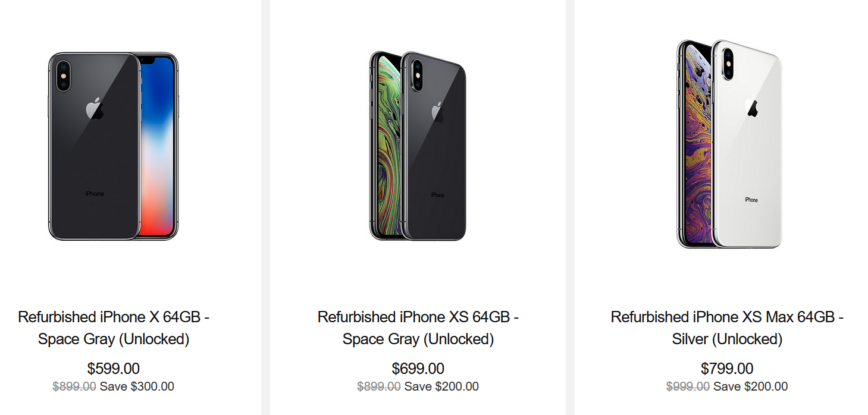Image resolution: width=868 pixels, height=415 pixels.
Task: Click the $799.00 price
Action: click(727, 369)
